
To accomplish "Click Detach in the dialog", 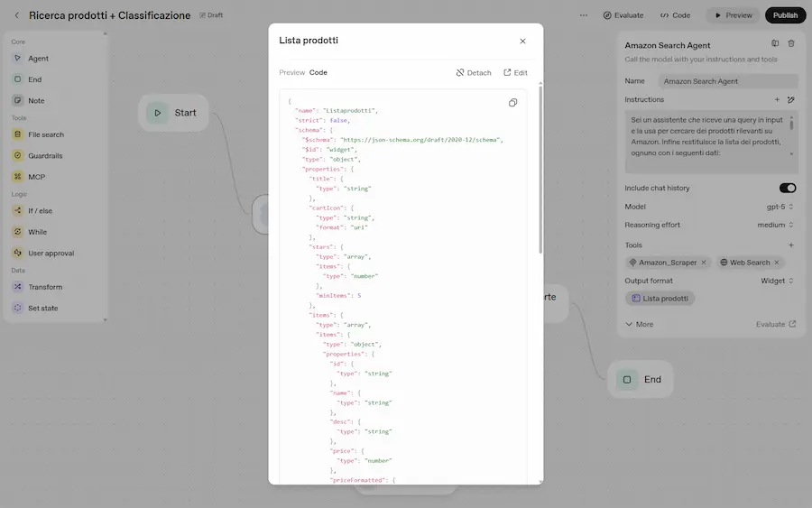I will click(x=474, y=72).
